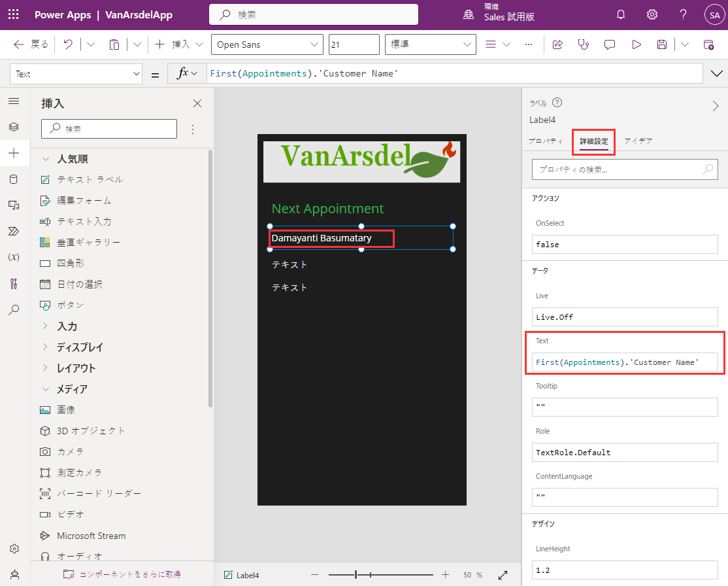Open the 挿入 menu in toolbar
The height and width of the screenshot is (586, 728).
(x=179, y=44)
